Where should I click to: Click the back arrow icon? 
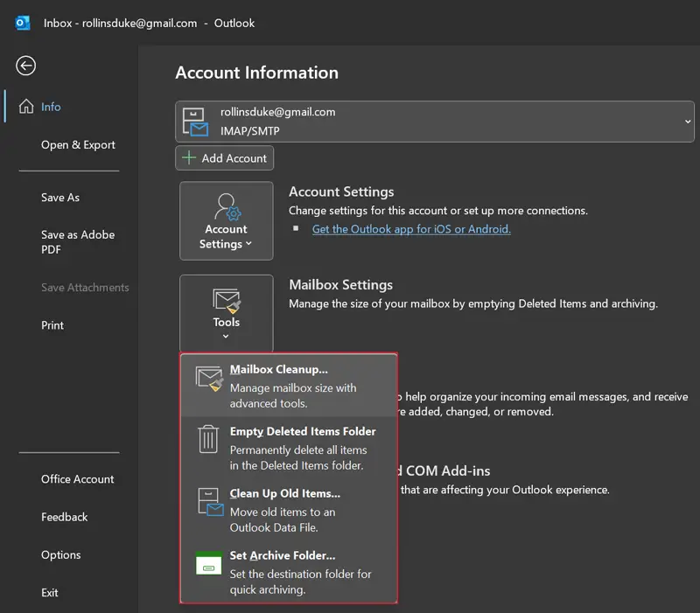point(26,66)
